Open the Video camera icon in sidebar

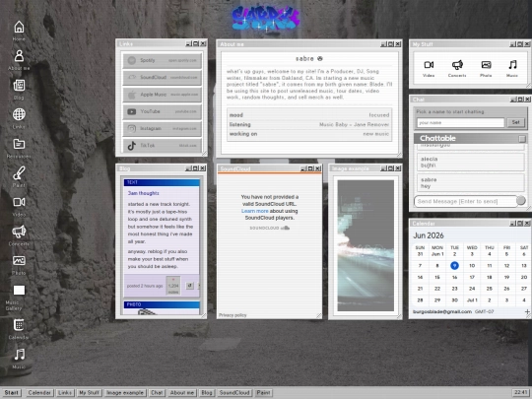click(x=19, y=202)
